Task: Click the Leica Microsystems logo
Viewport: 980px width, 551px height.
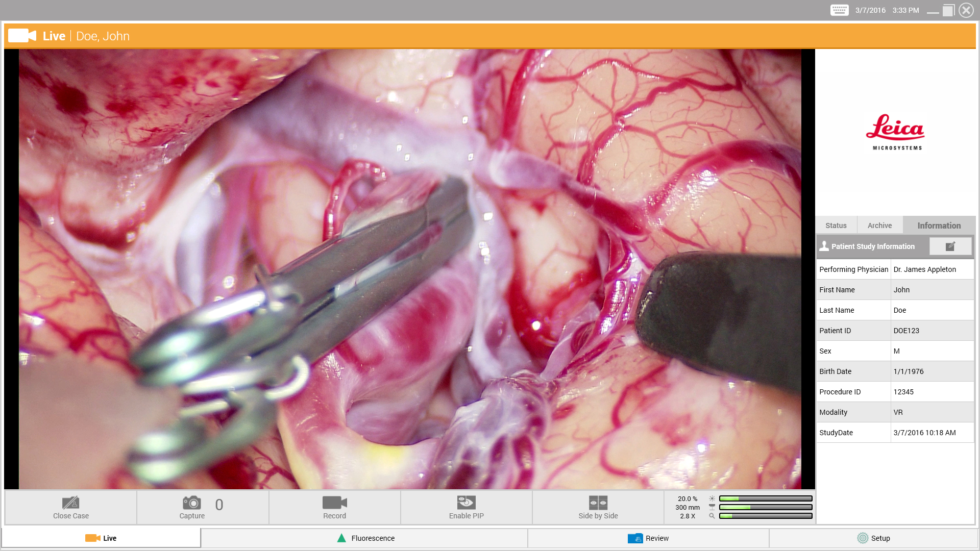Action: pyautogui.click(x=896, y=132)
